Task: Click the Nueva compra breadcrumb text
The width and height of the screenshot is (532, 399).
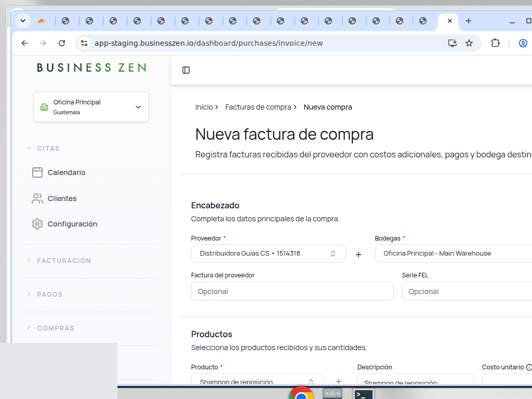Action: click(328, 107)
